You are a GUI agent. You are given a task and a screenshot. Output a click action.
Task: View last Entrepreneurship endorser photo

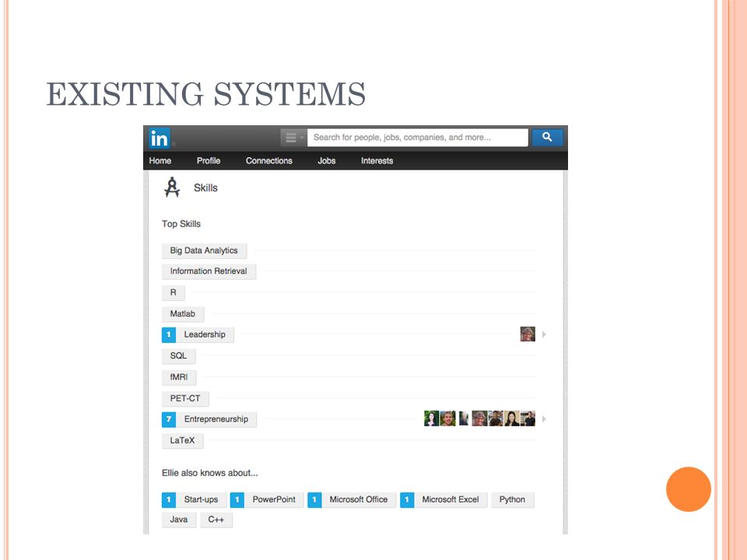coord(528,418)
